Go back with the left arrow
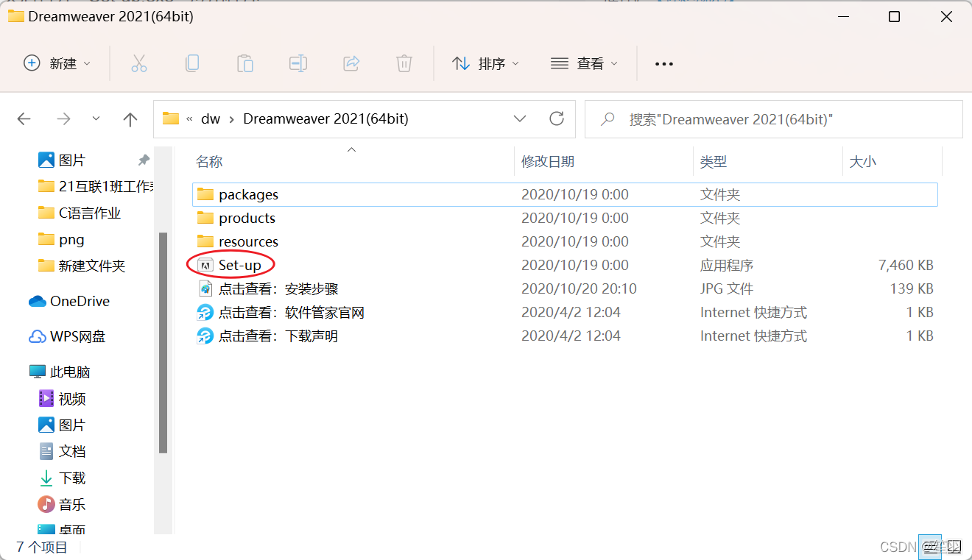972x560 pixels. pyautogui.click(x=24, y=119)
